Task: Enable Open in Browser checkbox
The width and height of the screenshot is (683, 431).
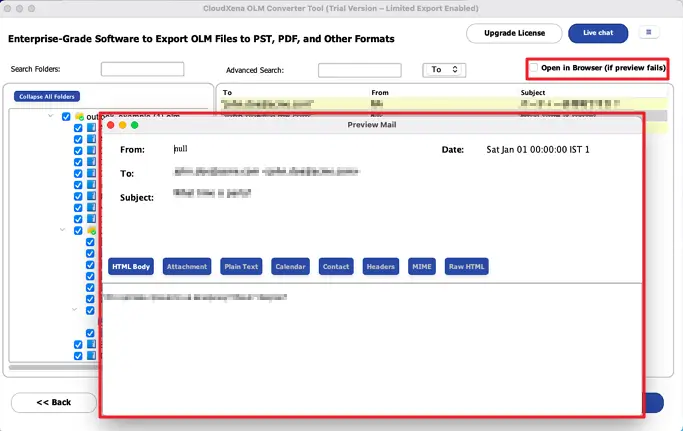Action: 535,68
